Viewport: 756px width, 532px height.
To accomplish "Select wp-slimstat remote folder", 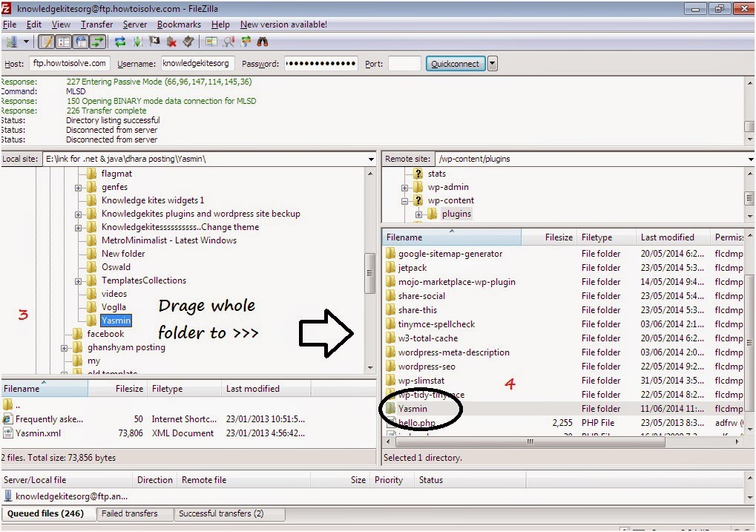I will [421, 381].
